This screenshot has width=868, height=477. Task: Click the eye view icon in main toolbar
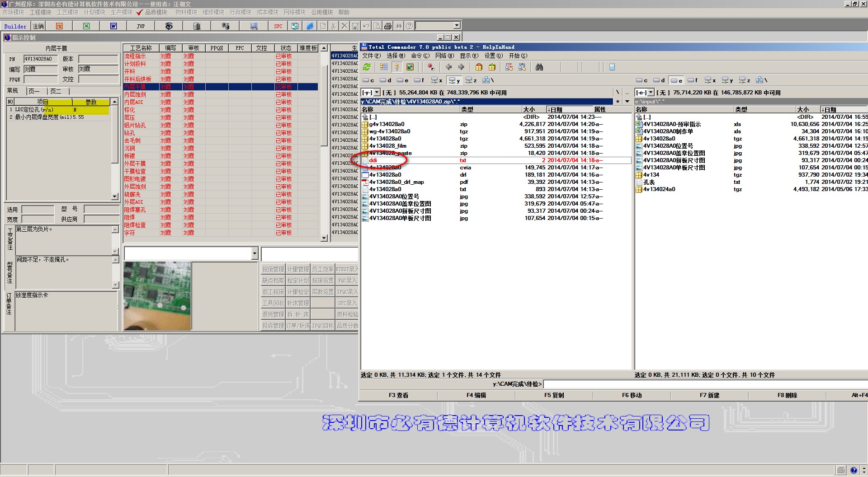coord(169,26)
